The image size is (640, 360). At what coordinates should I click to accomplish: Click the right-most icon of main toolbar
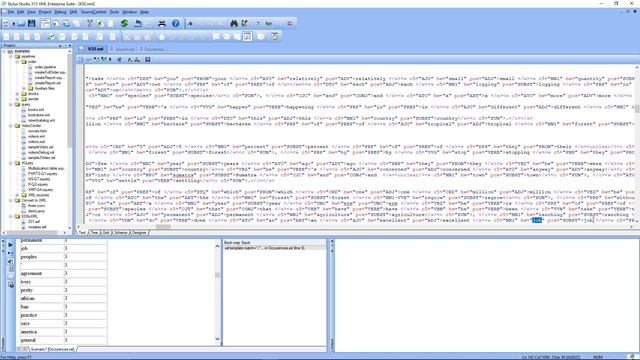pos(290,23)
